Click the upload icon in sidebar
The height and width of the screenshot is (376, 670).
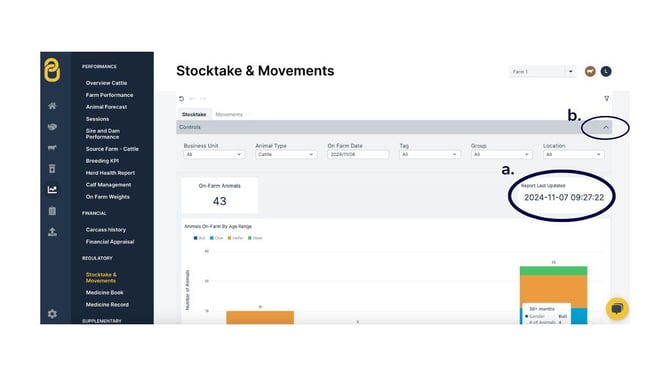52,232
